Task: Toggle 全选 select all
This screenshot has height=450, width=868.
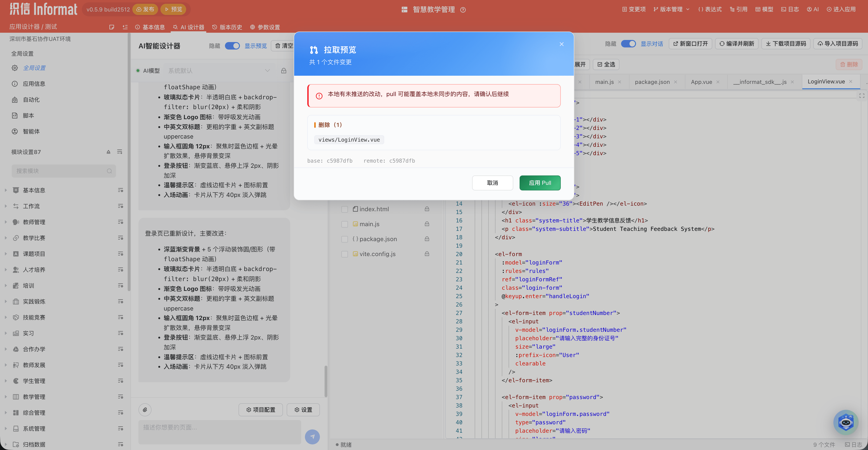Action: pyautogui.click(x=606, y=64)
